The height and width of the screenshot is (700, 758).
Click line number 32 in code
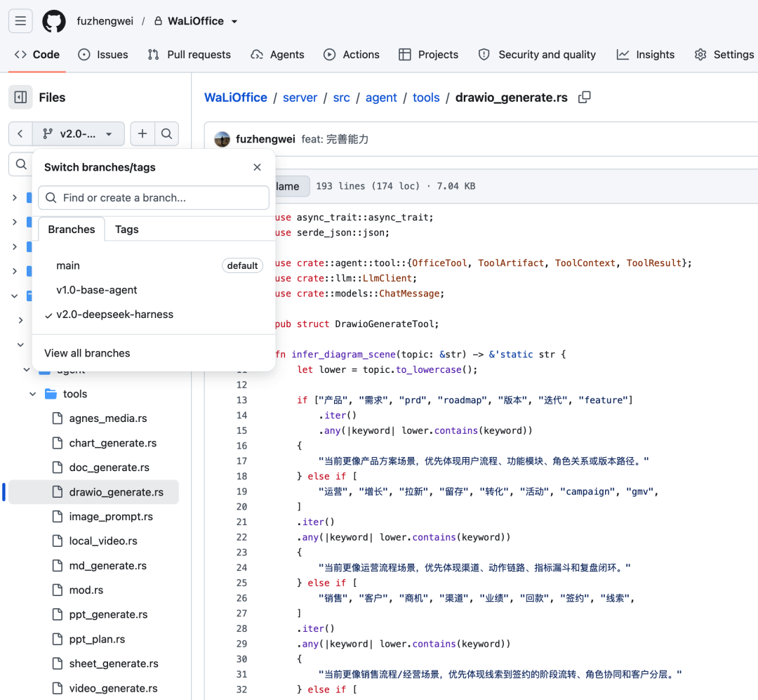click(241, 689)
